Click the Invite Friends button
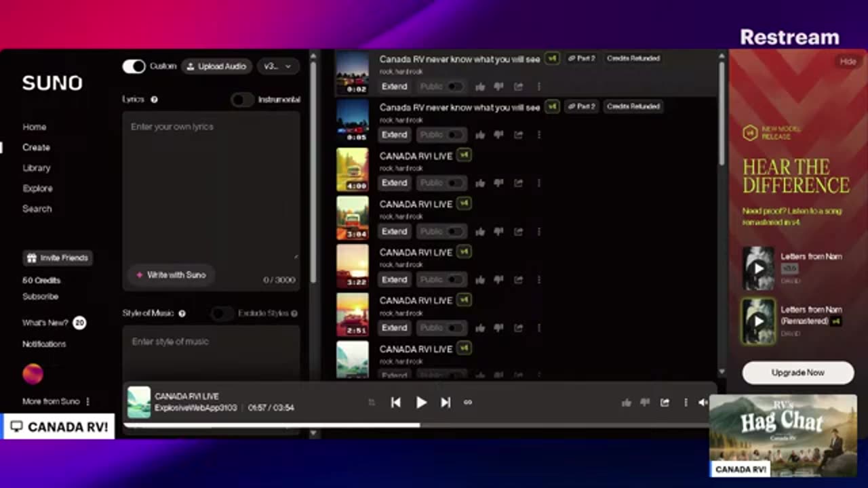 point(58,258)
